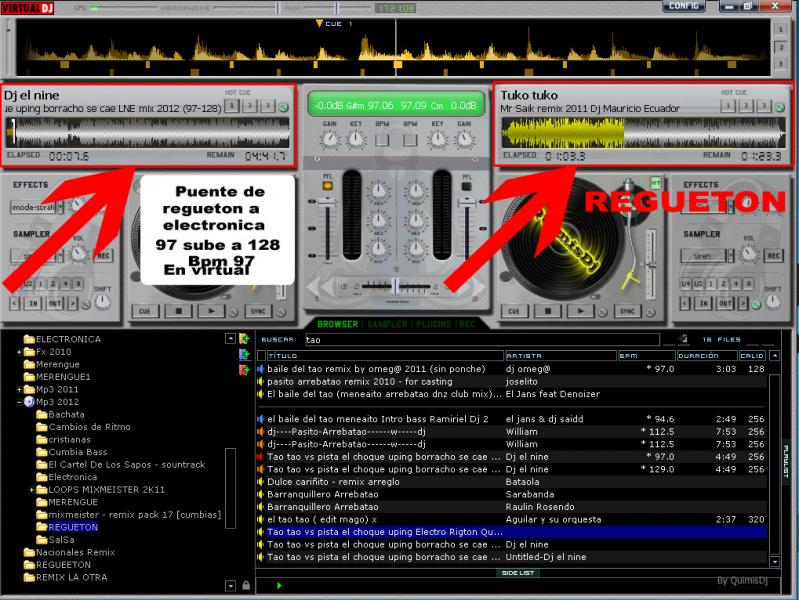This screenshot has height=600, width=799.
Task: Toggle the left deck BPM tap button
Action: pyautogui.click(x=382, y=140)
